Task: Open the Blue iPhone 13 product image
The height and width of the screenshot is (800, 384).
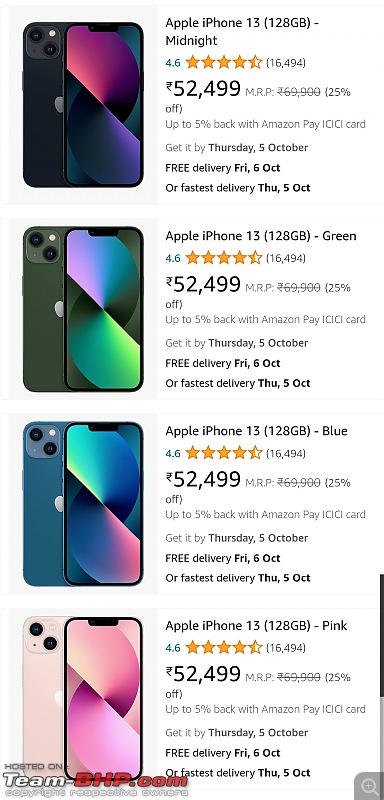Action: pyautogui.click(x=83, y=504)
